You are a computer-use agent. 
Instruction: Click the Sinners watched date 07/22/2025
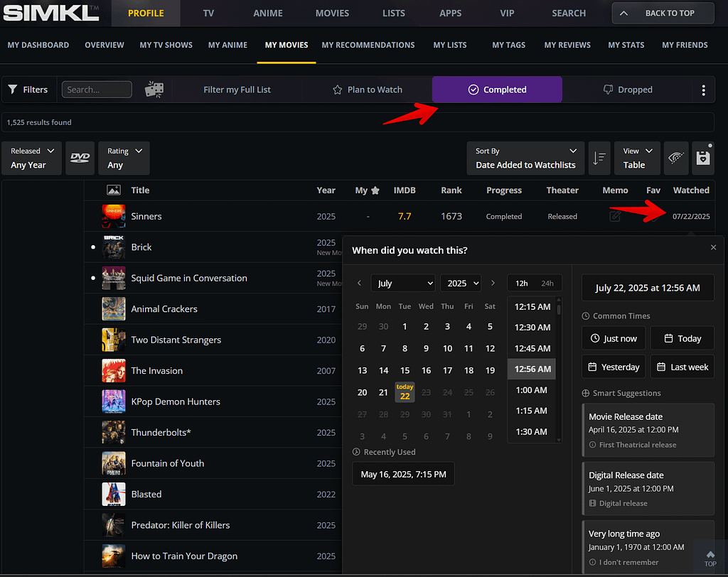(691, 216)
